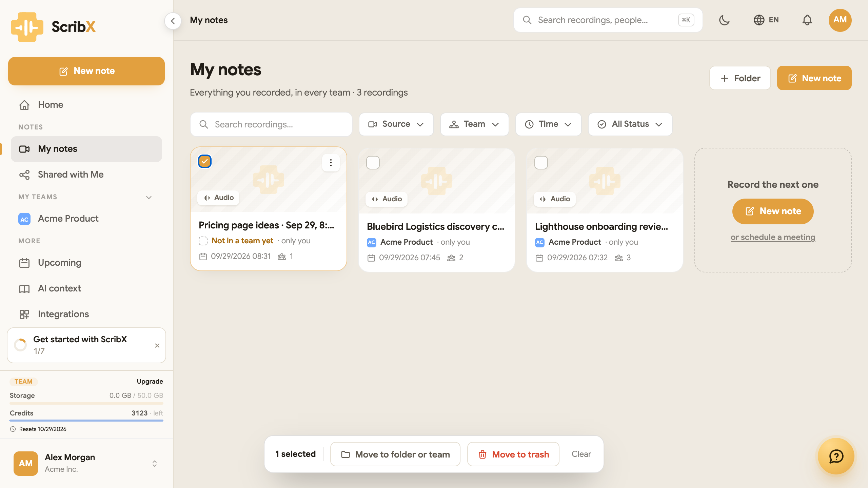Click Move to folder or team

pos(395,454)
